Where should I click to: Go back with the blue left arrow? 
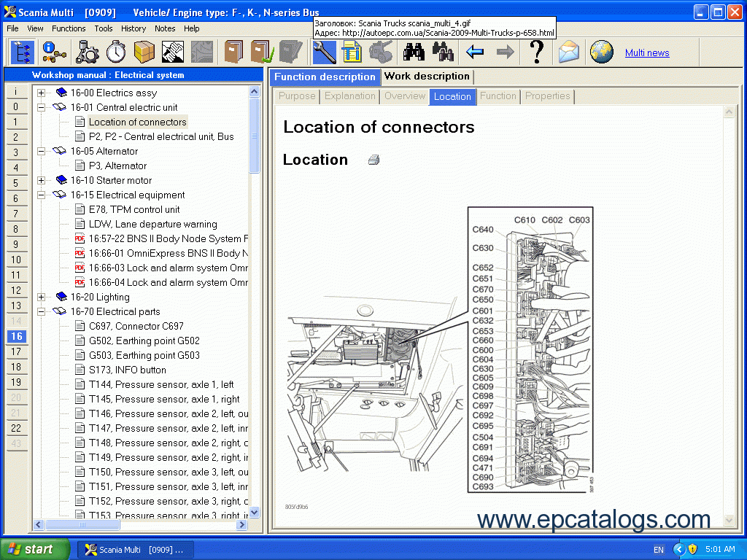475,52
